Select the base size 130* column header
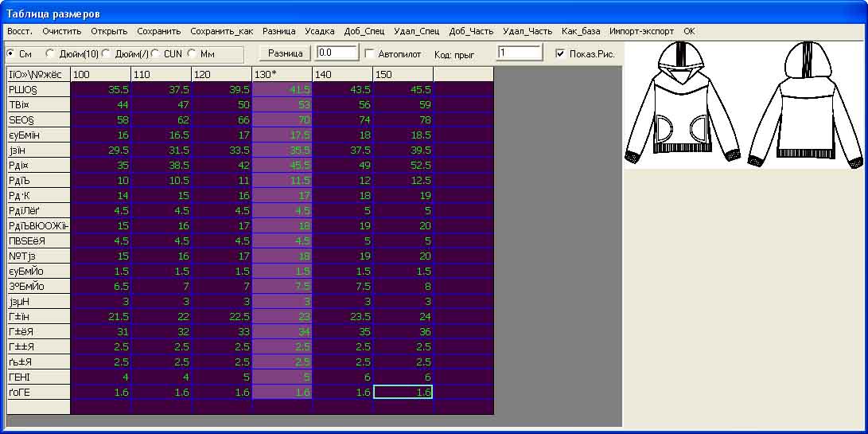 [x=282, y=74]
